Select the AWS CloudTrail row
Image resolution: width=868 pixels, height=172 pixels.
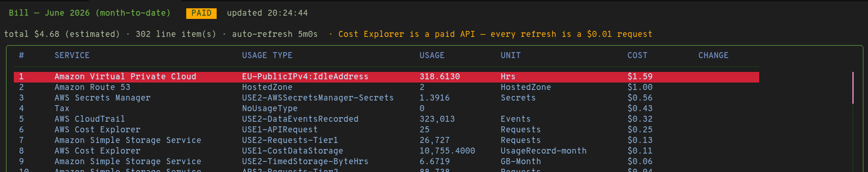pos(386,119)
